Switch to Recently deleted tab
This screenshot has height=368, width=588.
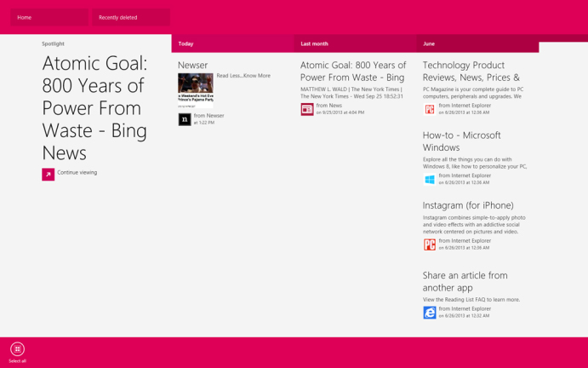tap(130, 17)
